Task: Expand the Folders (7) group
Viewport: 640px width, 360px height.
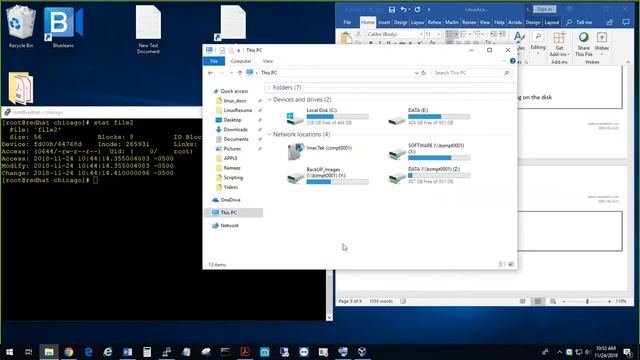Action: (x=269, y=88)
